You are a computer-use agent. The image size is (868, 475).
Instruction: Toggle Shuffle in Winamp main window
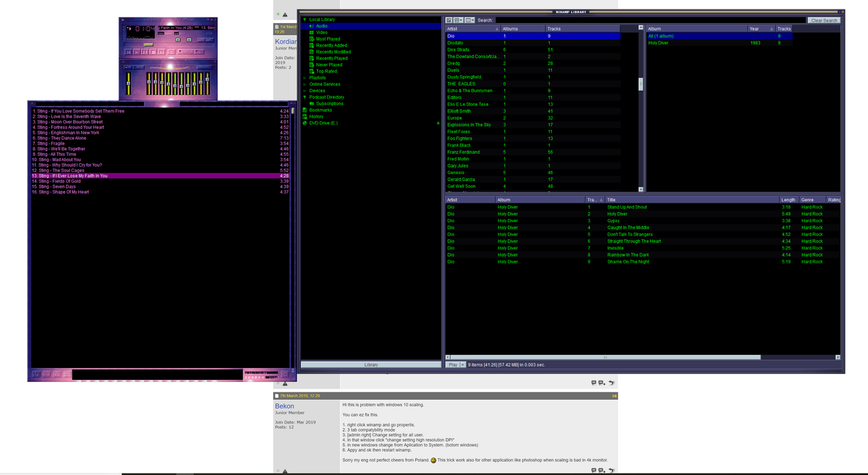pos(186,52)
